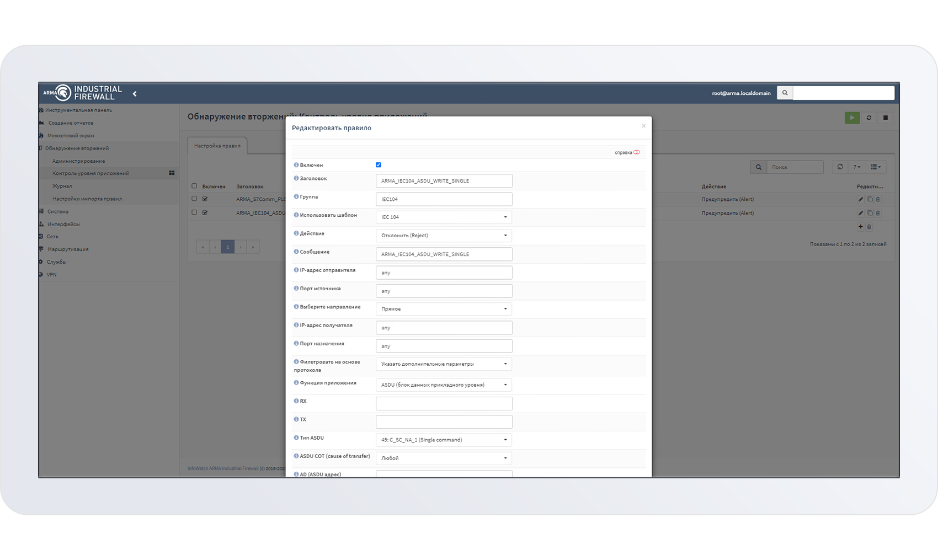
Task: Go to page 1 in the pagination
Action: point(228,247)
